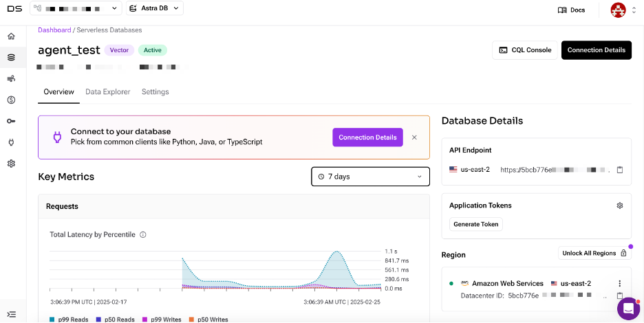This screenshot has height=323, width=644.
Task: Open the Streaming wind icon in sidebar
Action: (12, 79)
